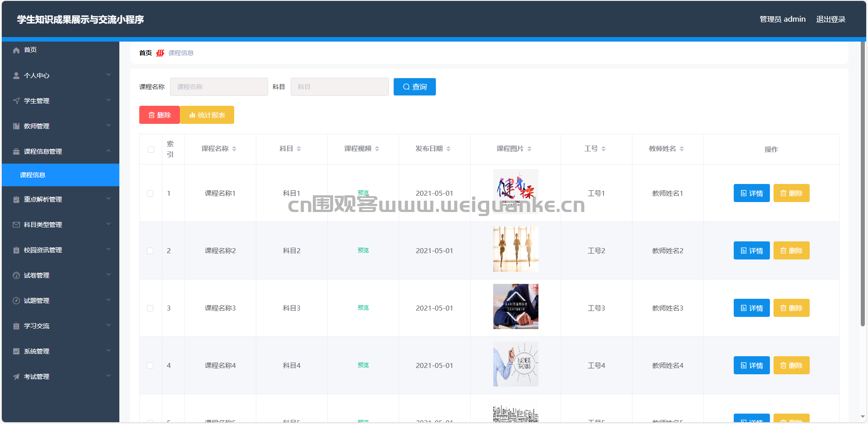868x424 pixels.
Task: Click the 教师管理 sidebar icon
Action: pyautogui.click(x=16, y=126)
